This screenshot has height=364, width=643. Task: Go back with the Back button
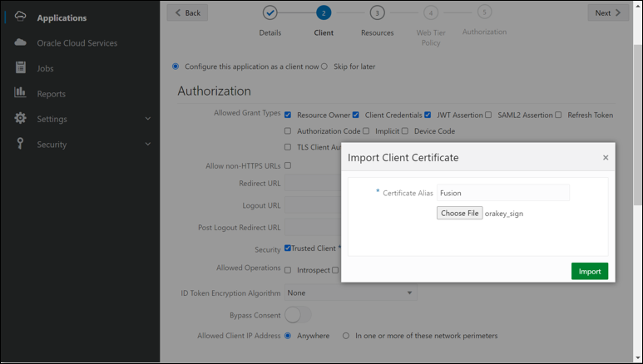(x=187, y=12)
